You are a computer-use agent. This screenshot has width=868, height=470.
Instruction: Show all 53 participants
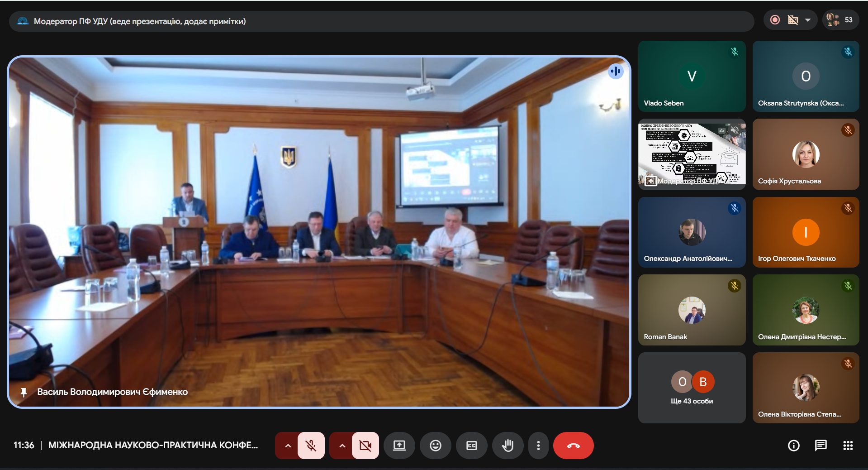click(840, 20)
